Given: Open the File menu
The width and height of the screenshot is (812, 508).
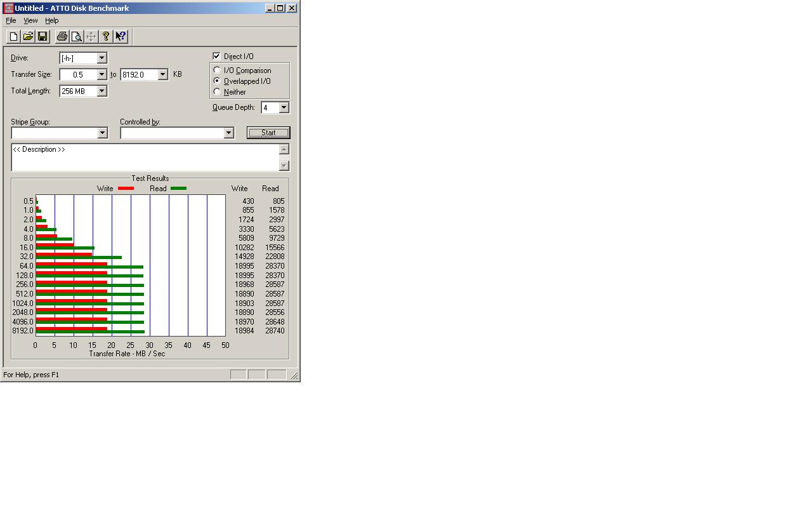Looking at the screenshot, I should (11, 20).
